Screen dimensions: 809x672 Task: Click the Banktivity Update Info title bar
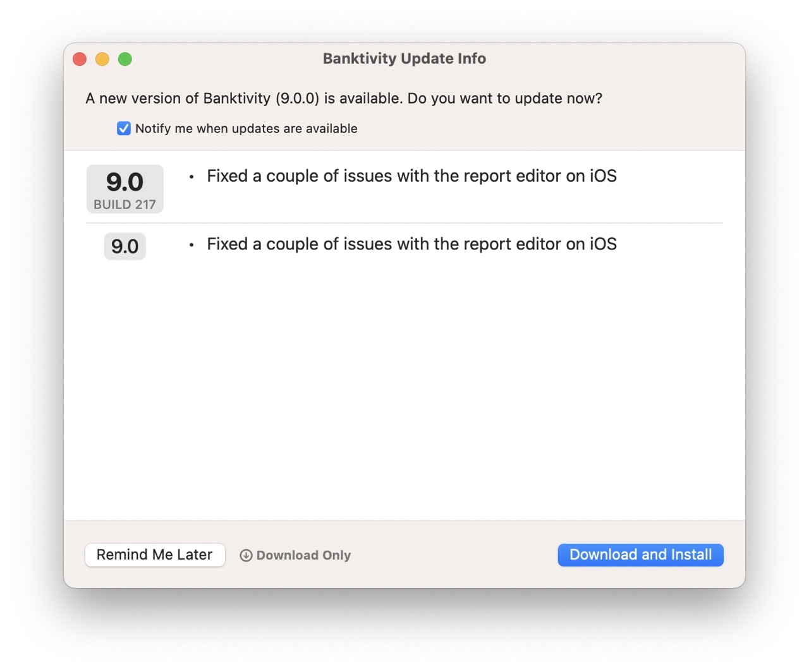(404, 59)
